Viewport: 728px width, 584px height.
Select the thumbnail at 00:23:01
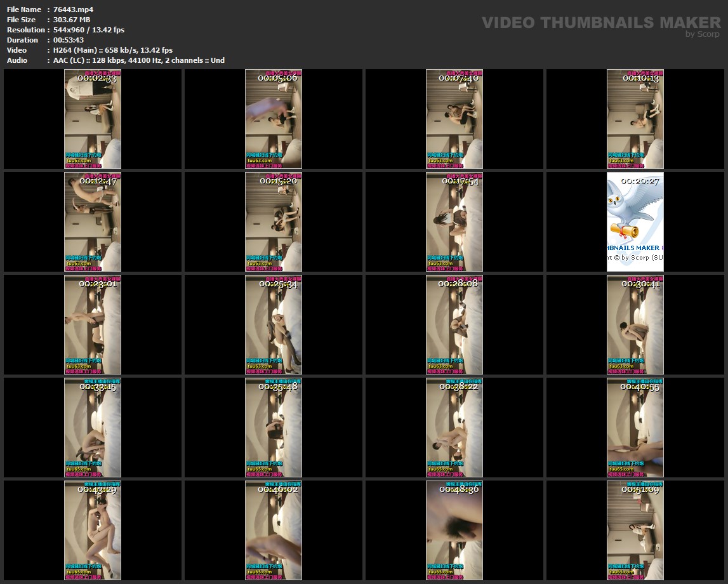pyautogui.click(x=93, y=324)
